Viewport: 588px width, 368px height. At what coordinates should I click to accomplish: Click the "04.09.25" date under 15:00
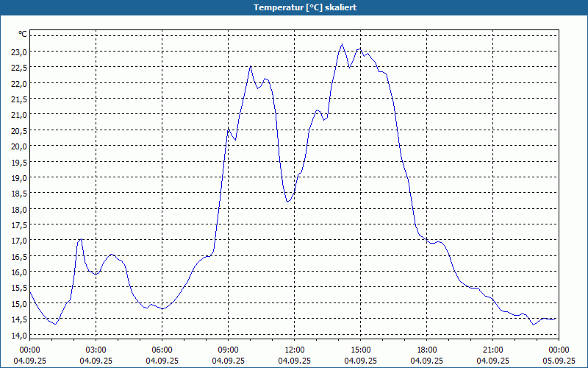point(361,361)
